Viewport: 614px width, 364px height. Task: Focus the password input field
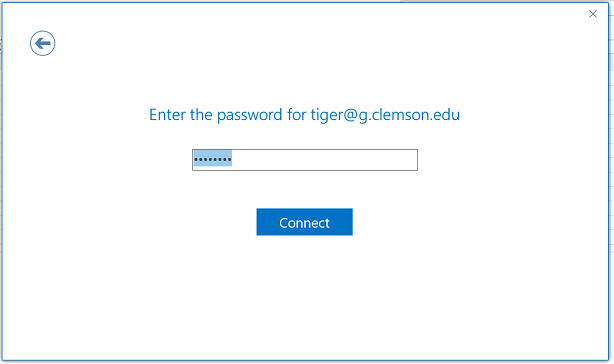[x=305, y=160]
